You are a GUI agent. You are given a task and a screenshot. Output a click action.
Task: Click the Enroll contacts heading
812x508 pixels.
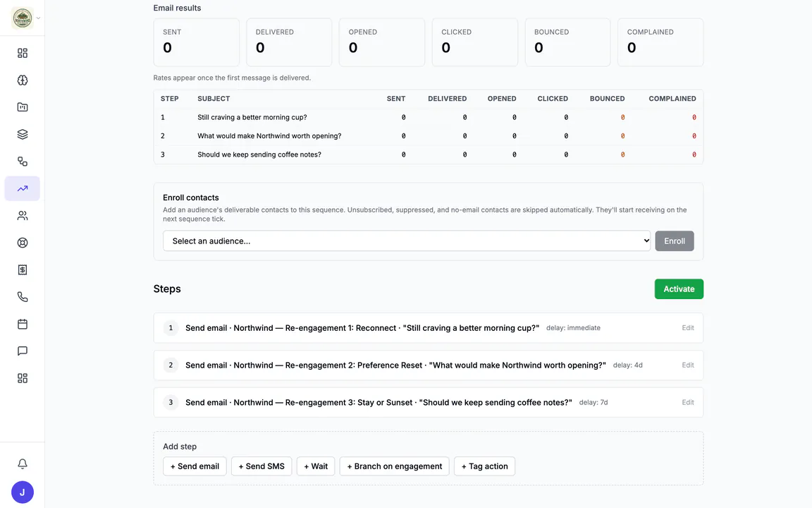(x=190, y=198)
